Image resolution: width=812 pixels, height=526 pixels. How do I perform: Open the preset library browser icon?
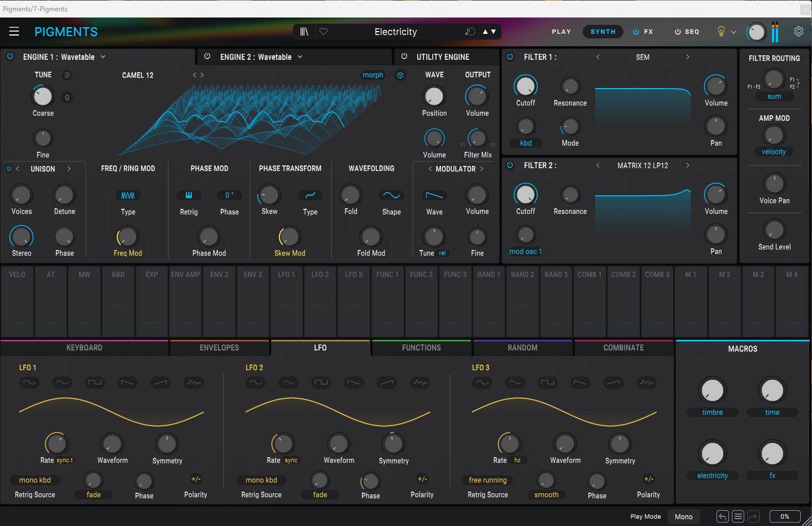pos(304,32)
